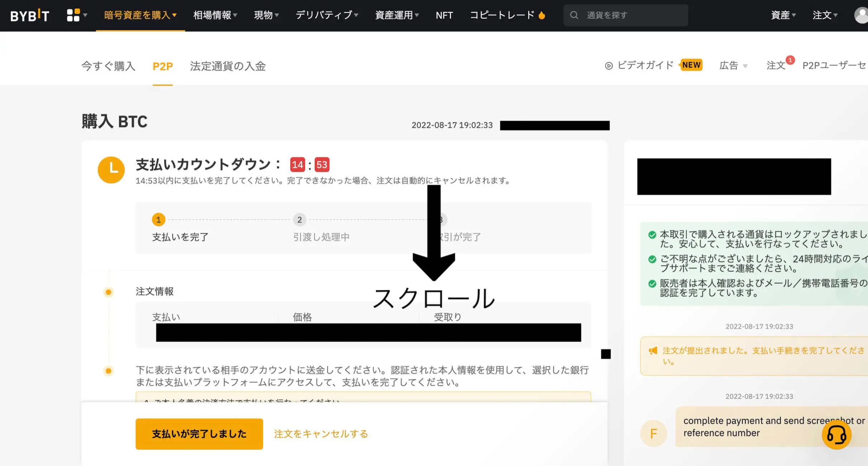Expand the 相場情報 menu

tap(215, 15)
